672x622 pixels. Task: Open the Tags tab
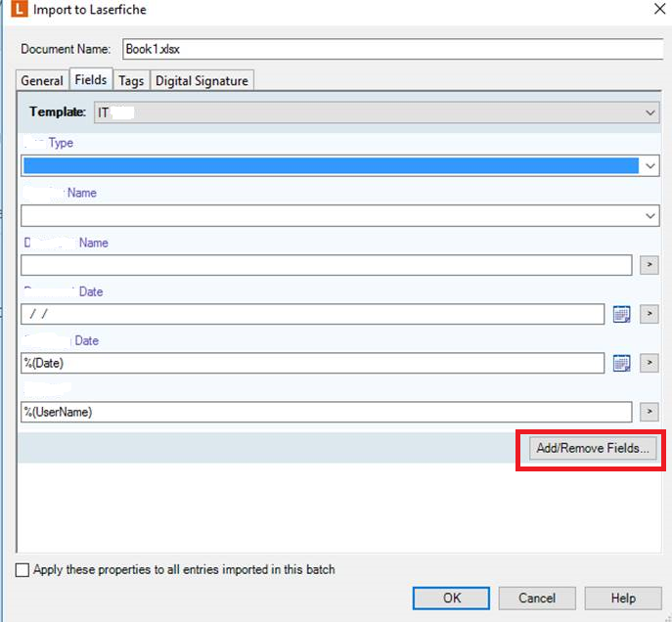131,80
